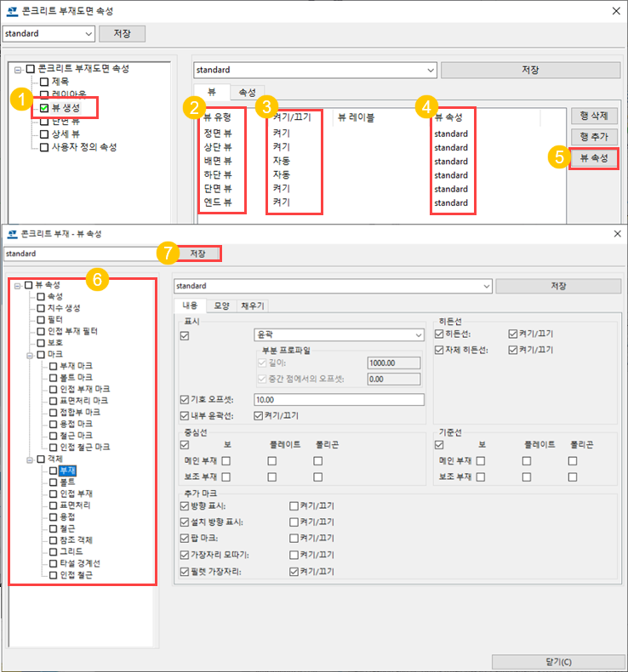Toggle the 뷰 생성 checkbox in the tree
Image resolution: width=628 pixels, height=672 pixels.
pos(44,108)
